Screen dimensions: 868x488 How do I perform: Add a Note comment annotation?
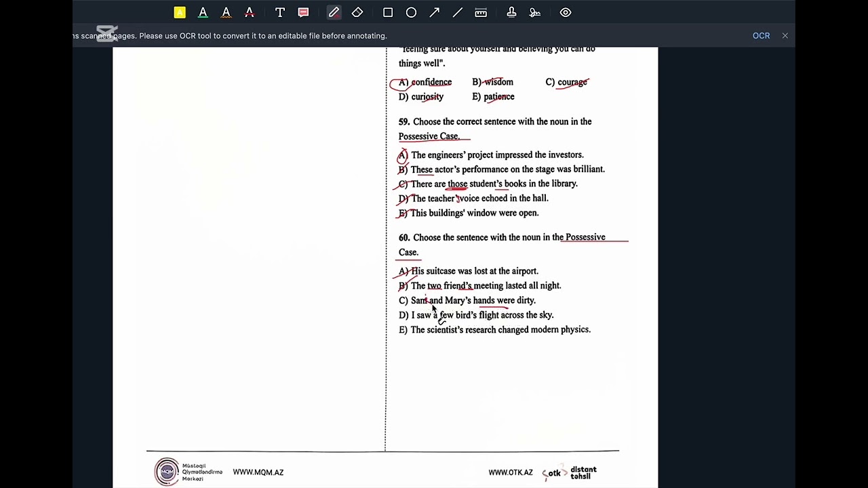[x=303, y=12]
